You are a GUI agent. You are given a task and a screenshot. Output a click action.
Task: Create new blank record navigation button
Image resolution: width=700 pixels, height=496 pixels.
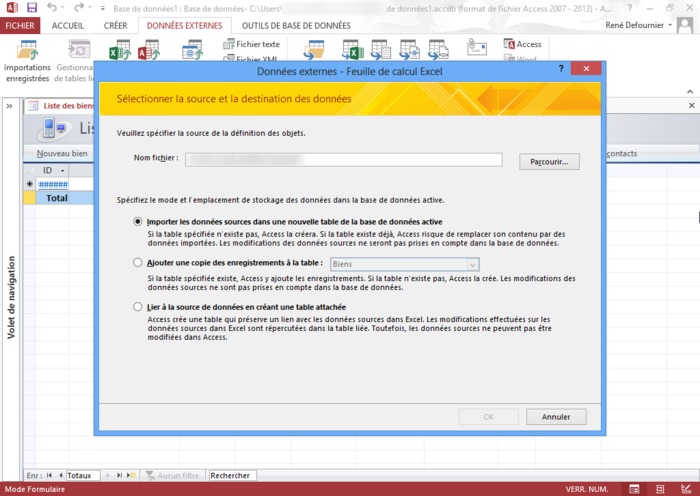pos(131,475)
